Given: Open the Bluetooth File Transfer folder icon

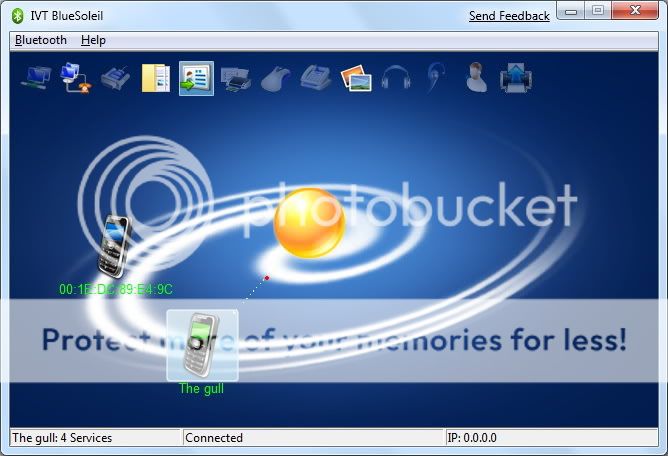Looking at the screenshot, I should pyautogui.click(x=156, y=78).
